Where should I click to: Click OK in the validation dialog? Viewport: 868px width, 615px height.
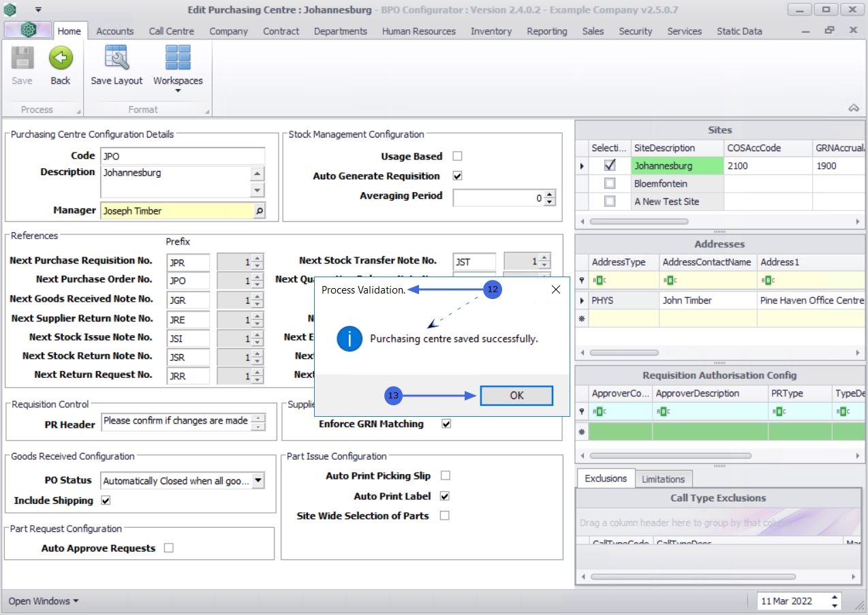click(x=516, y=396)
